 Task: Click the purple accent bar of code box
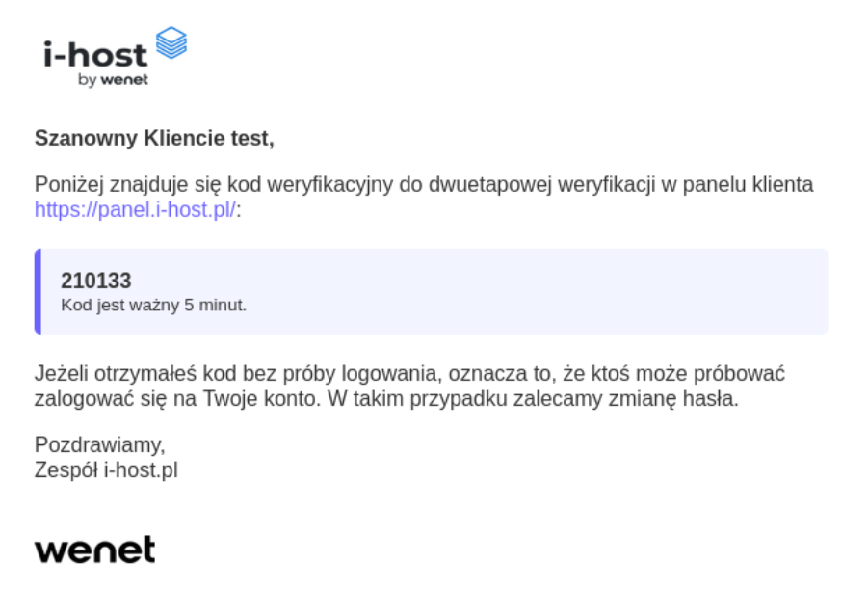pos(38,291)
